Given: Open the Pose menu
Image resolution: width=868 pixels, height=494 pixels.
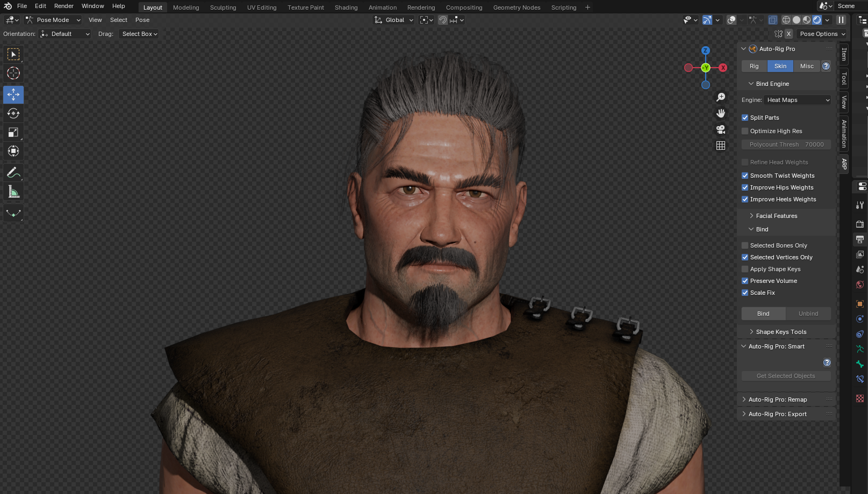Looking at the screenshot, I should click(x=142, y=20).
